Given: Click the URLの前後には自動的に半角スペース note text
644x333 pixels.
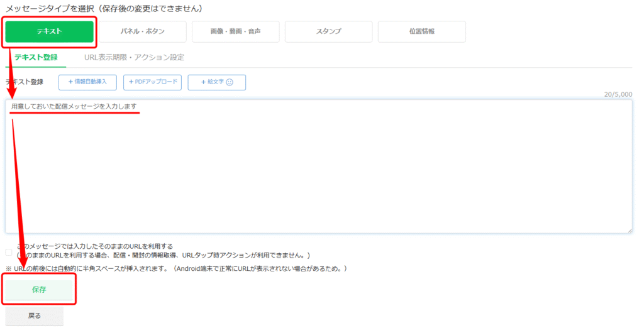Looking at the screenshot, I should click(x=176, y=269).
